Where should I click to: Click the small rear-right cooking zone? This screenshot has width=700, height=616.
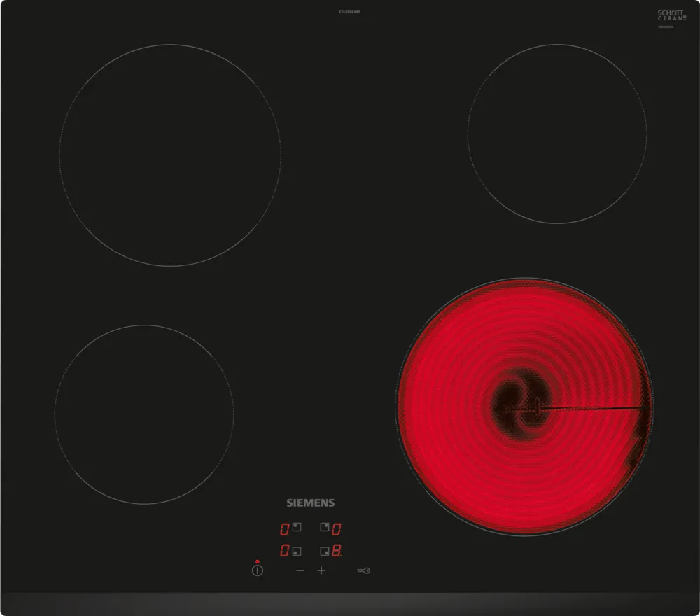pyautogui.click(x=557, y=134)
